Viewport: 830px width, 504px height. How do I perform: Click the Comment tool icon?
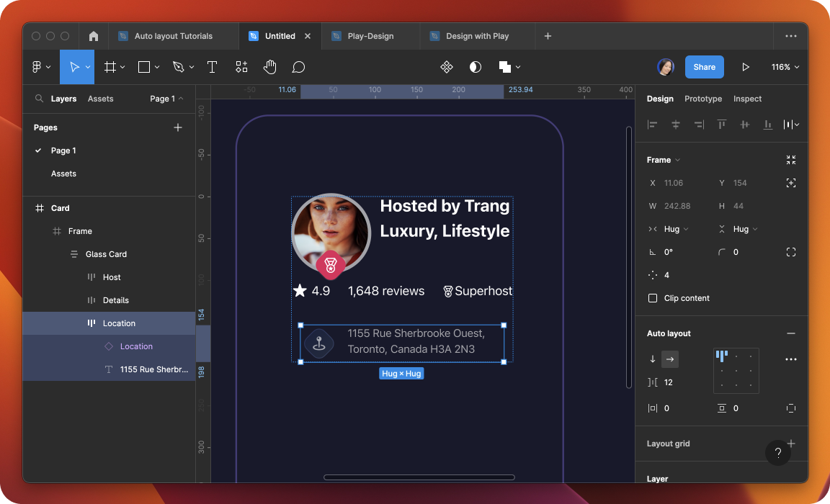[298, 67]
